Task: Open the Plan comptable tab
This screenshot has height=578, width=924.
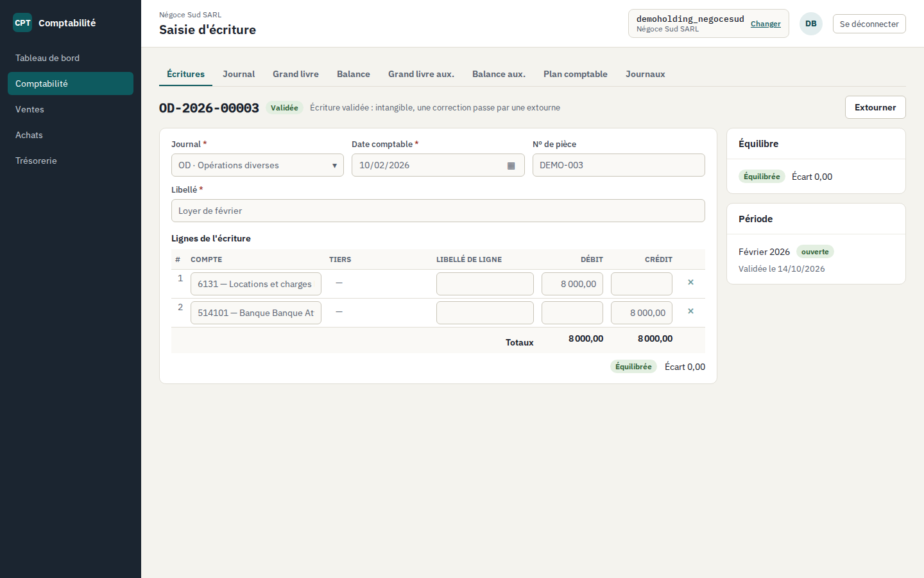Action: click(x=576, y=74)
